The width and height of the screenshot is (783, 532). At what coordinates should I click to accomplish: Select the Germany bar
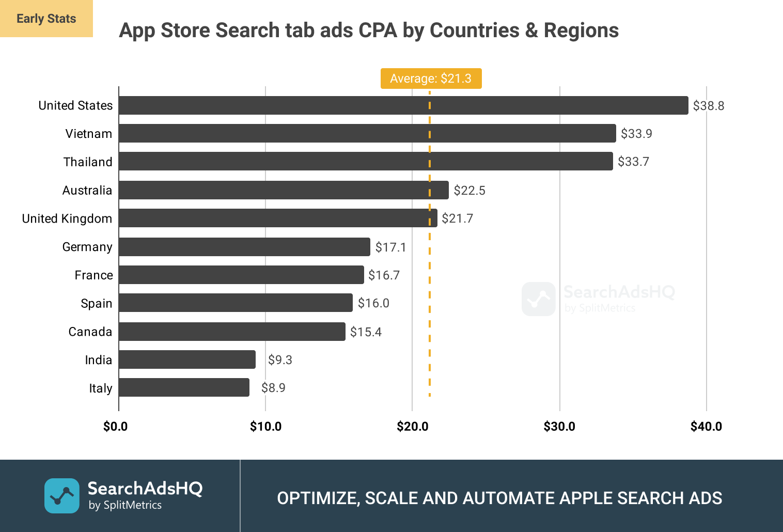point(244,247)
